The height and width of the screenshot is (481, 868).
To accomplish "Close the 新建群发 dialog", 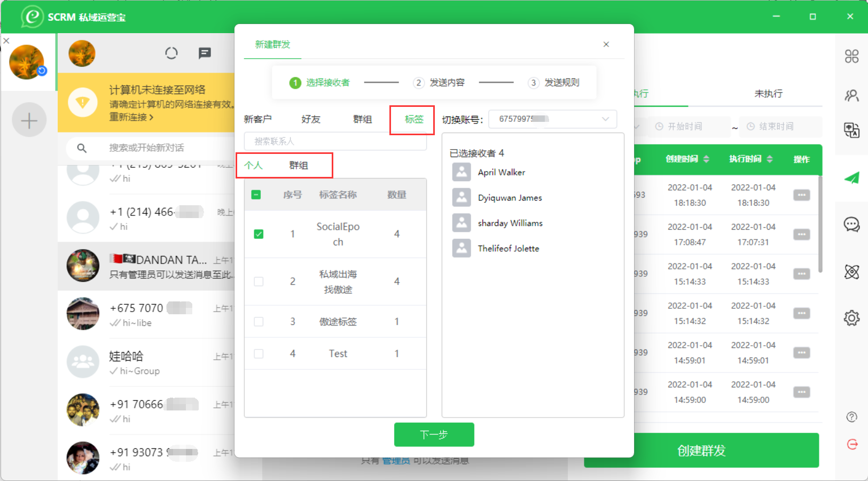I will [606, 44].
